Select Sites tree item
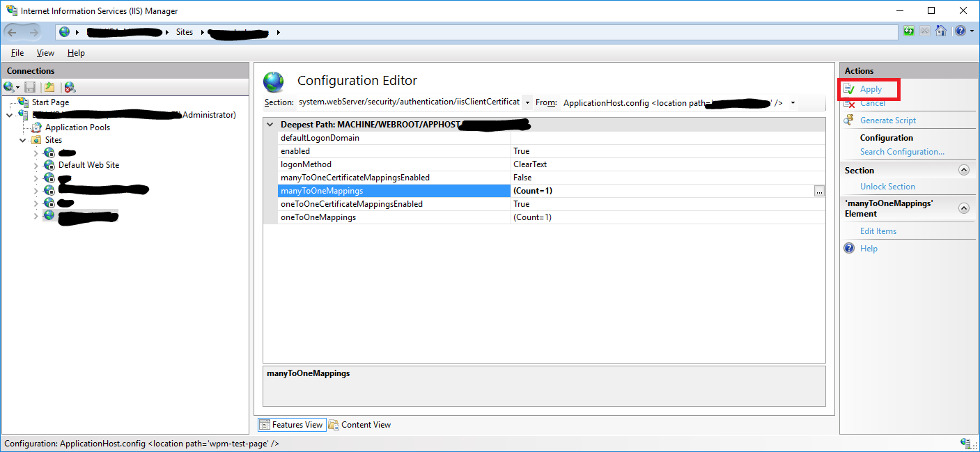This screenshot has height=452, width=980. (x=54, y=140)
